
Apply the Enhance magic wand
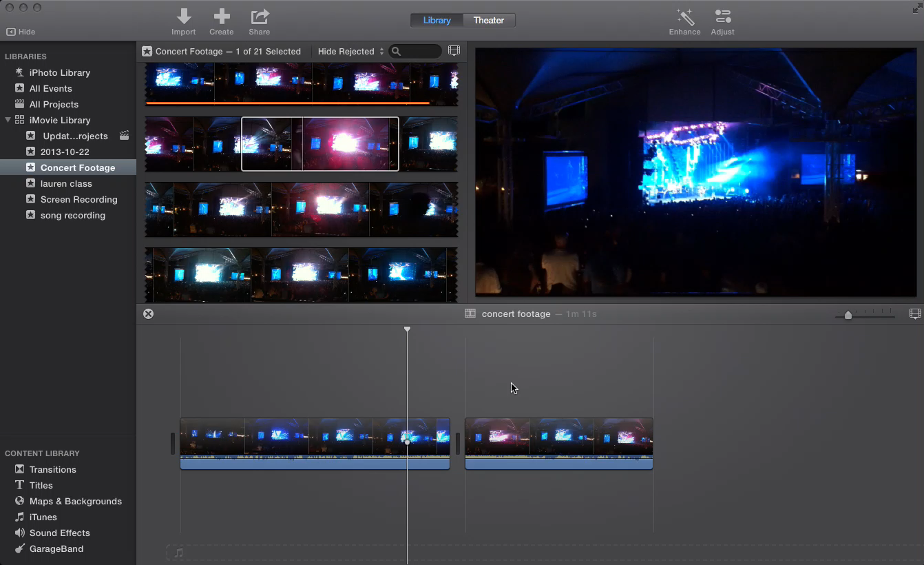coord(684,21)
